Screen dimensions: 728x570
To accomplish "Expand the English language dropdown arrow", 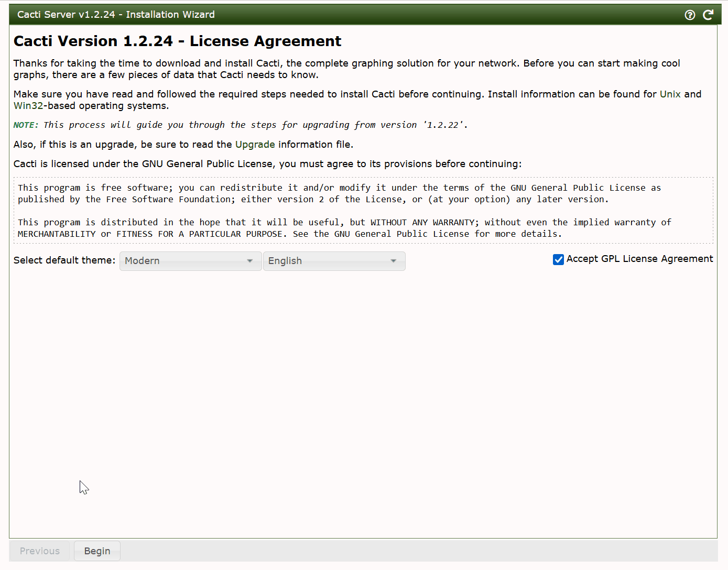I will tap(394, 260).
